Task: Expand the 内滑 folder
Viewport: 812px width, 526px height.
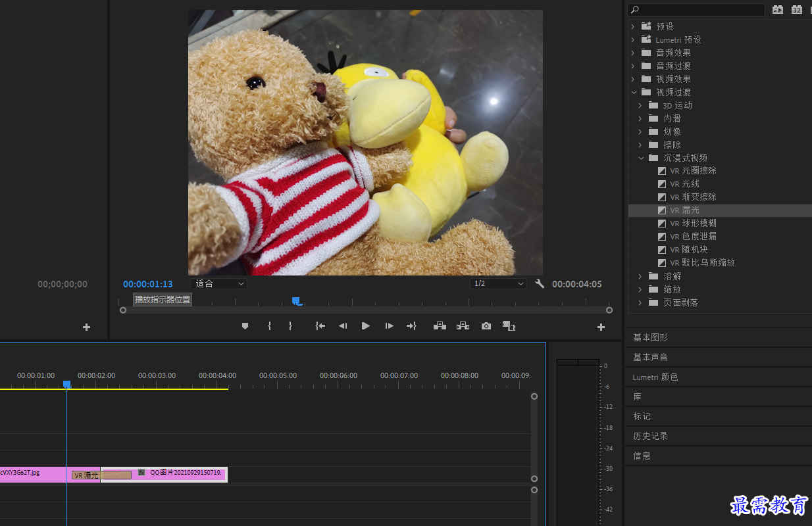Action: (x=640, y=118)
